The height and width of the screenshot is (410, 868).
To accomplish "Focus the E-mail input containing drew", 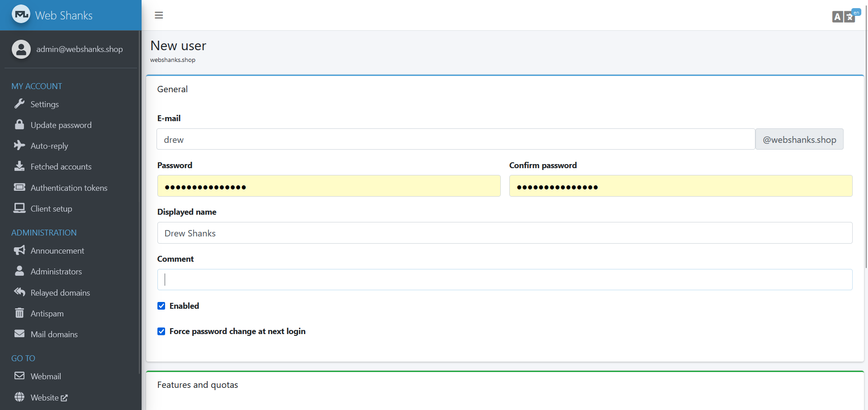I will [456, 139].
